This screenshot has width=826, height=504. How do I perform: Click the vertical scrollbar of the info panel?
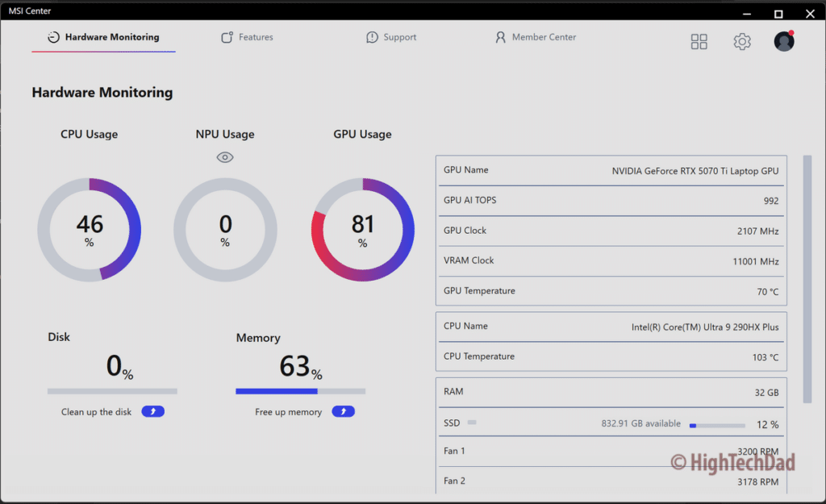coord(807,279)
